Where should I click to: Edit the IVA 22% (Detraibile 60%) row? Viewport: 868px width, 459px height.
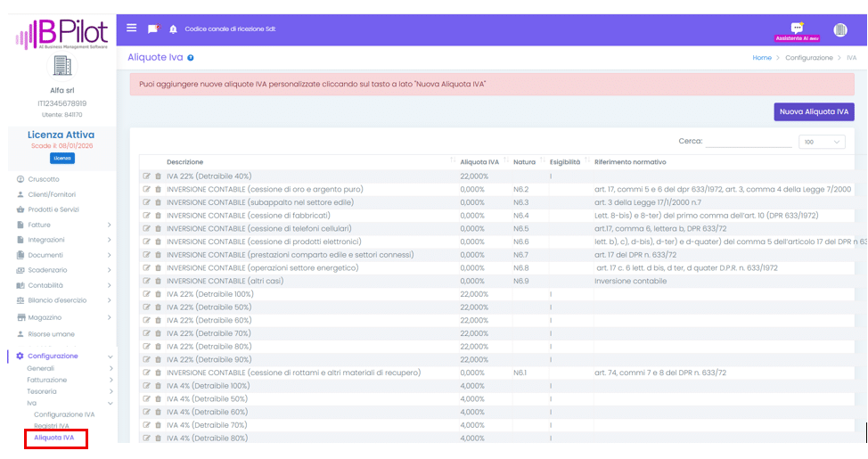[147, 320]
